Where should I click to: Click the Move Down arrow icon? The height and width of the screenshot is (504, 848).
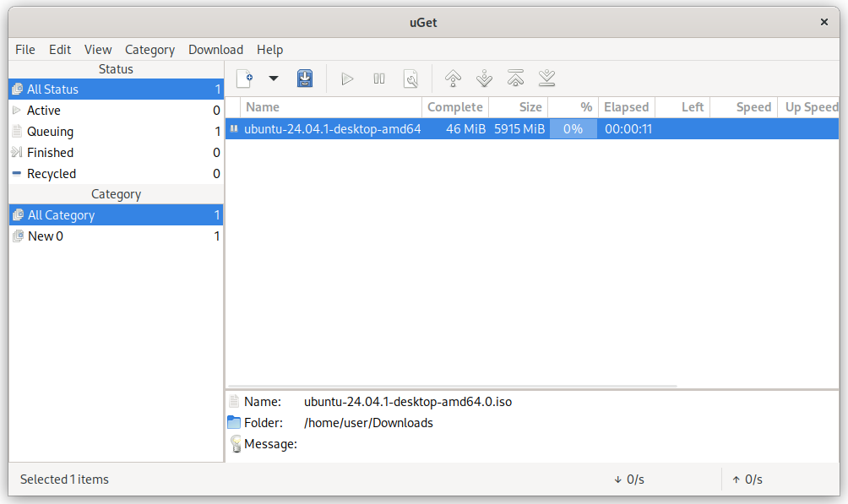point(484,79)
